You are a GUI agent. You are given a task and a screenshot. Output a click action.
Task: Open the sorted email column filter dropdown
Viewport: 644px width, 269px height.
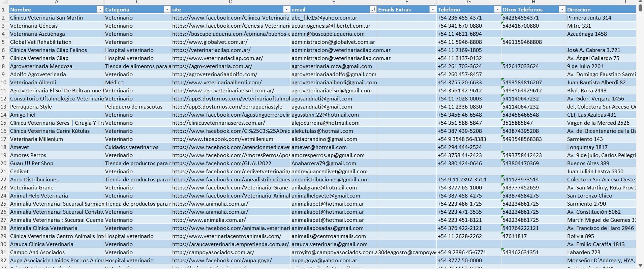(372, 9)
